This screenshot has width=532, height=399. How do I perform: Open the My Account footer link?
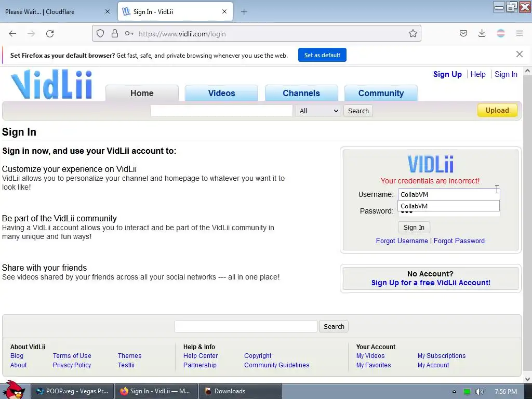(x=433, y=365)
